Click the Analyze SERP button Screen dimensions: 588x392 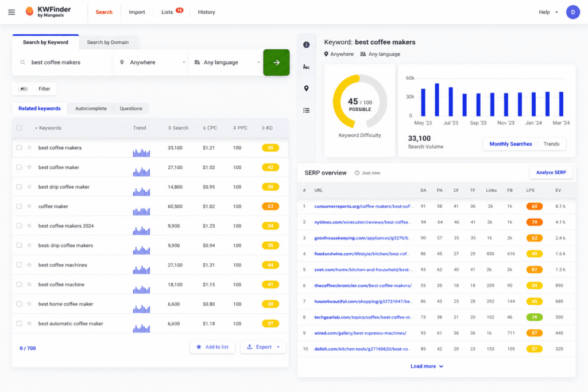[551, 172]
